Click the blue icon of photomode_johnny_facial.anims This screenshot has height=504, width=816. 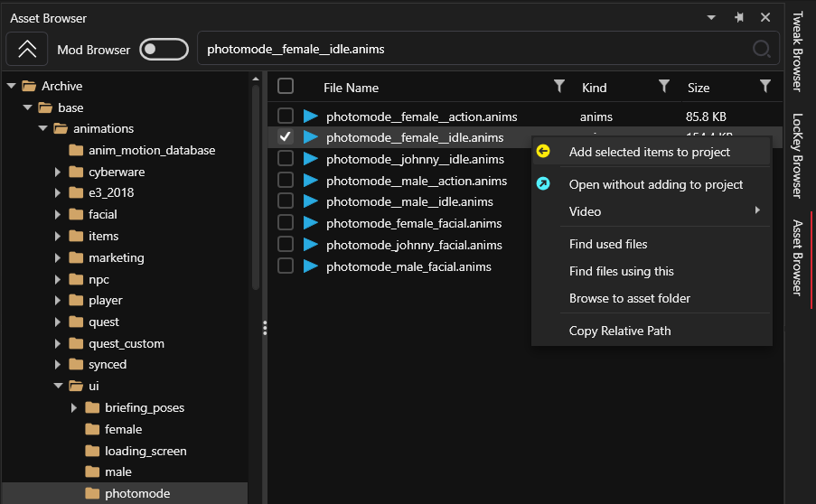click(x=311, y=245)
